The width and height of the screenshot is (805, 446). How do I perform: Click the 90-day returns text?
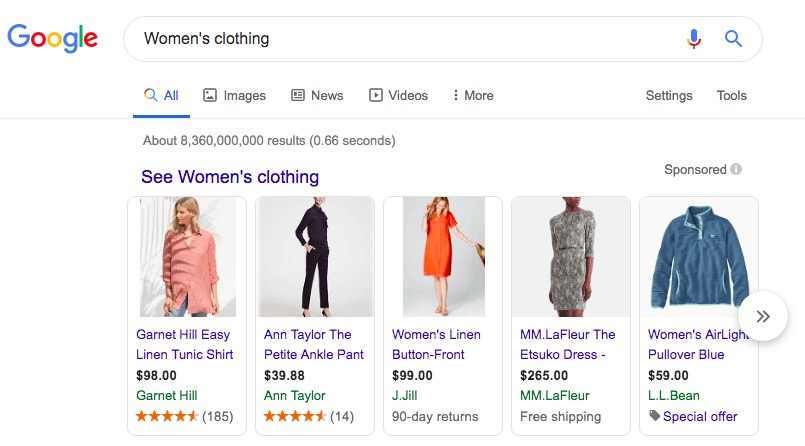pyautogui.click(x=435, y=416)
